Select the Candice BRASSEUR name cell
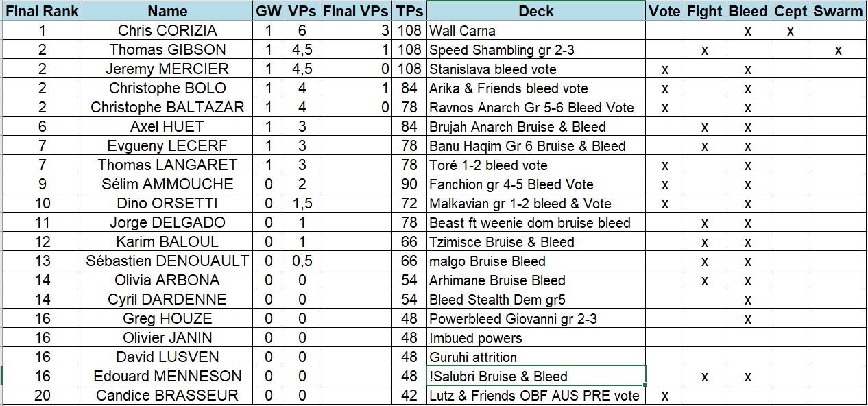The image size is (868, 406). click(x=167, y=396)
